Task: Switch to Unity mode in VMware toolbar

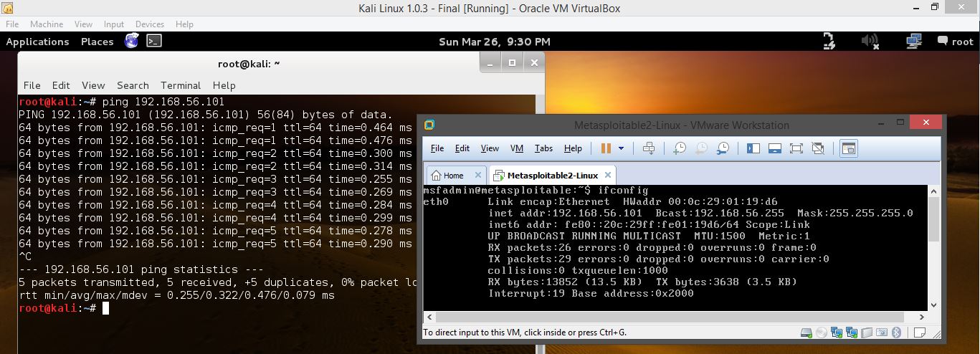Action: [818, 148]
